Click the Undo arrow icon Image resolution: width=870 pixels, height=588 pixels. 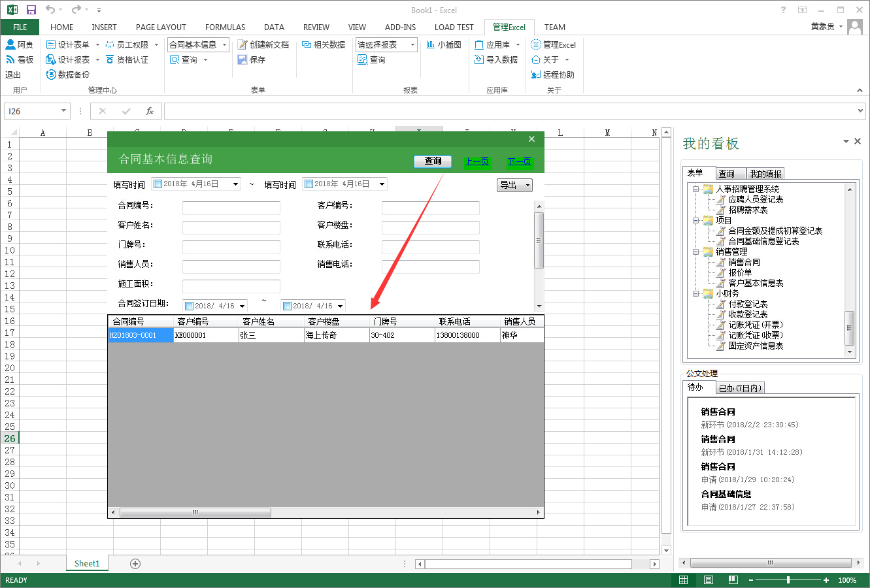50,10
